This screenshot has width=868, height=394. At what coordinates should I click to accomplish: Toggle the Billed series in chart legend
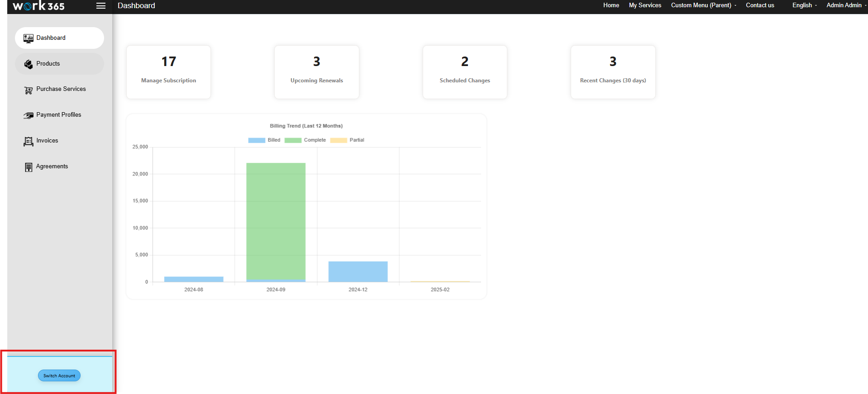[264, 140]
